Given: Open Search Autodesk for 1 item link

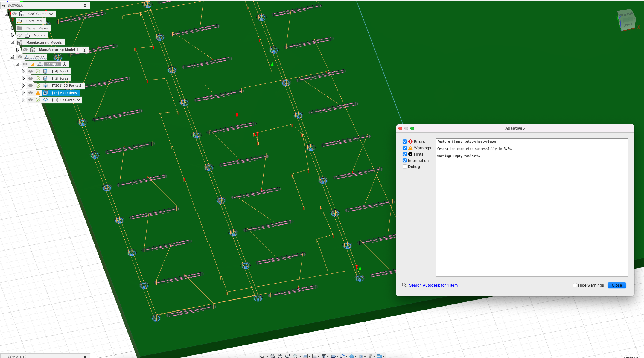Looking at the screenshot, I should [x=433, y=285].
